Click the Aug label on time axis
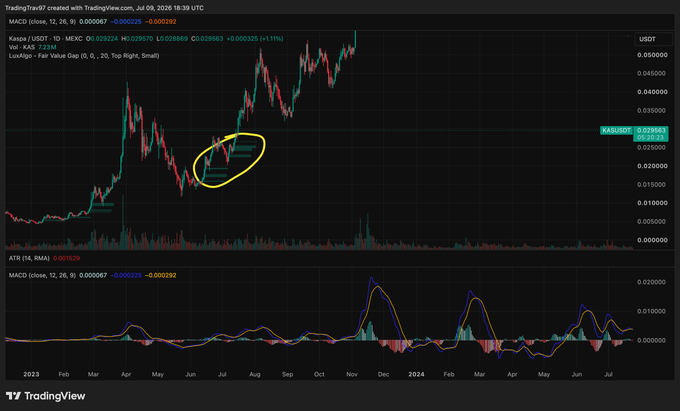 pyautogui.click(x=255, y=374)
